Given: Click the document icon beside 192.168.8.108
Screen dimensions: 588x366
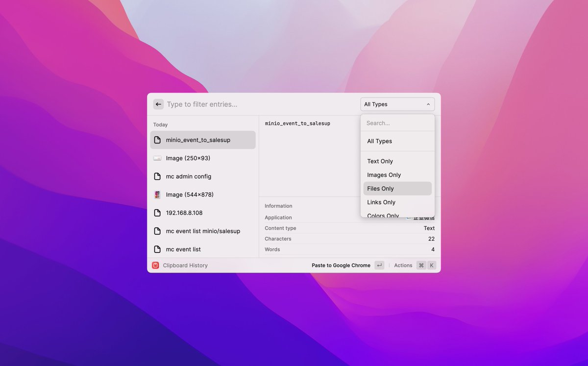Looking at the screenshot, I should tap(157, 213).
